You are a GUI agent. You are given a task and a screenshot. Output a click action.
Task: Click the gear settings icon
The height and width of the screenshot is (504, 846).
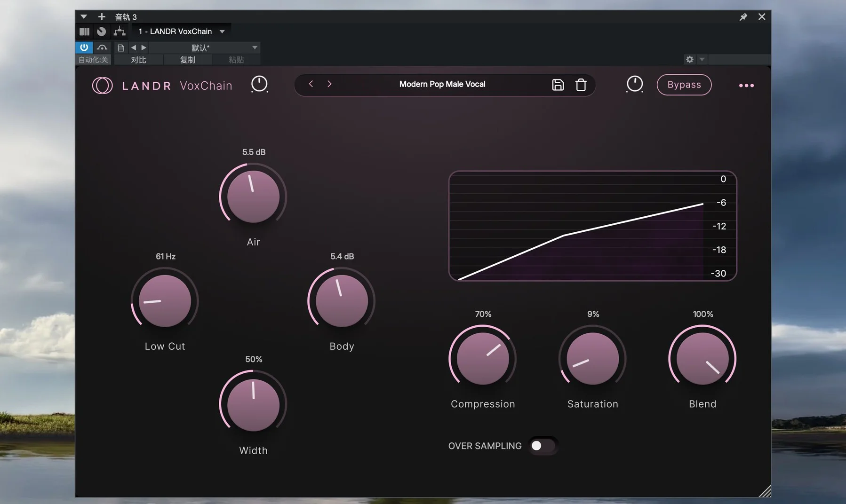(689, 59)
